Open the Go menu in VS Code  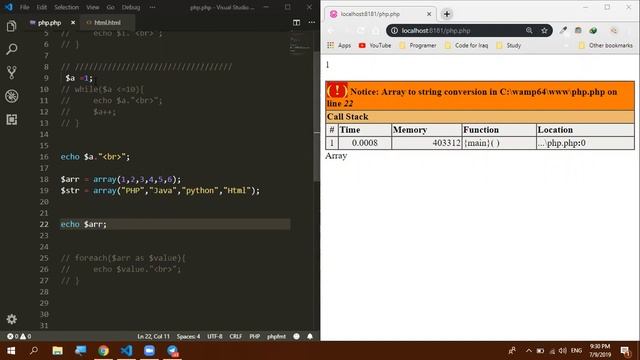(x=110, y=7)
